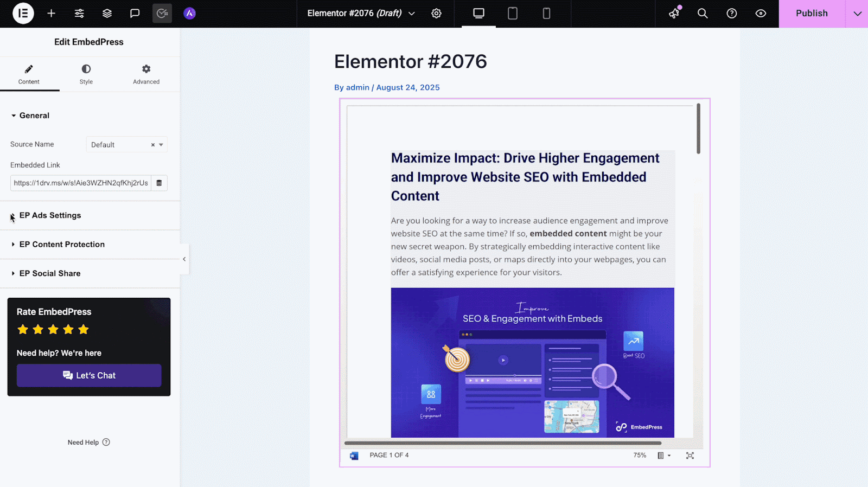This screenshot has height=487, width=868.
Task: Switch to desktop preview mode
Action: (x=478, y=13)
